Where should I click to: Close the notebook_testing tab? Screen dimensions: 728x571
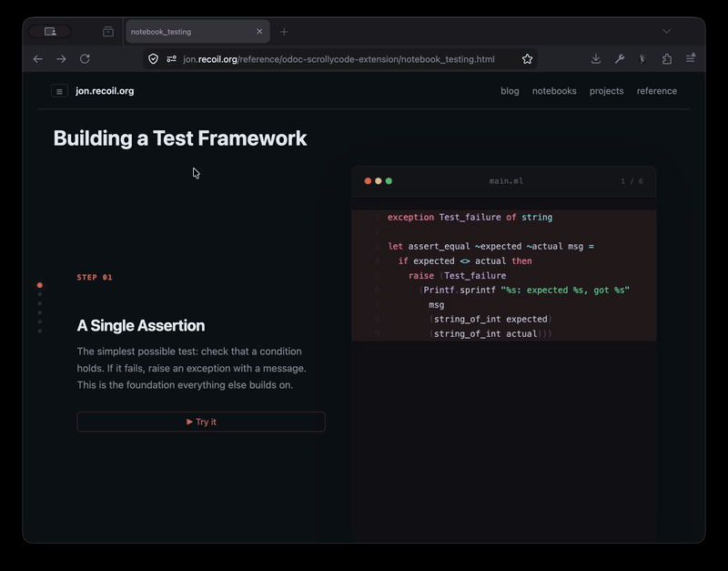click(x=259, y=32)
